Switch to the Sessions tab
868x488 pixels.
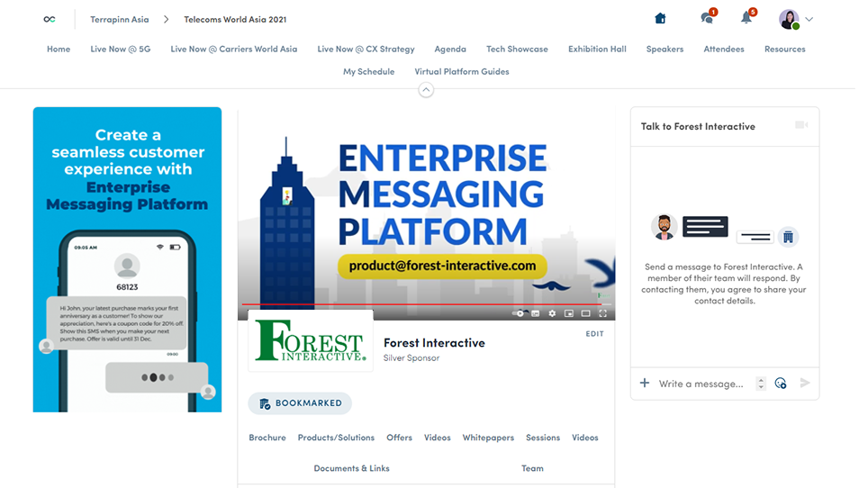coord(543,437)
